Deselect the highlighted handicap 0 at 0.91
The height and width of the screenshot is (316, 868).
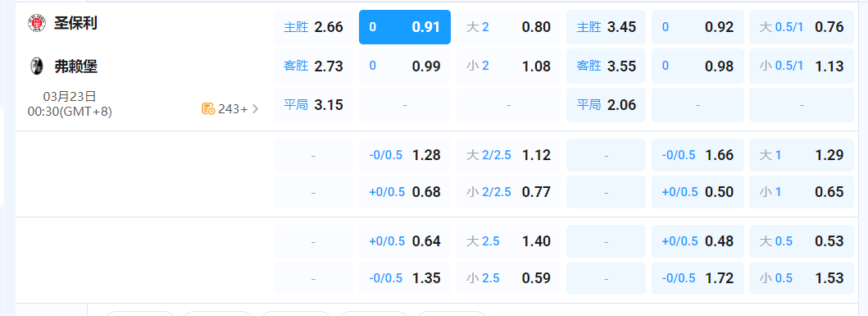click(405, 27)
